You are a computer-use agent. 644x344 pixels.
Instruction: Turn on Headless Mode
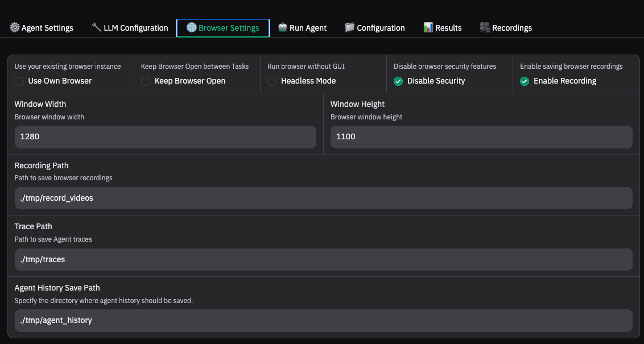pyautogui.click(x=272, y=81)
